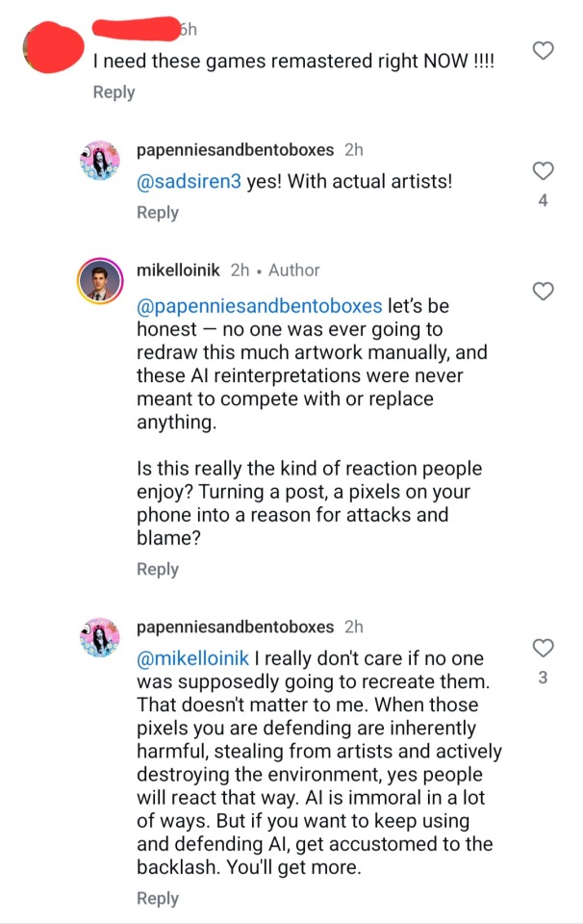583x924 pixels.
Task: Reply to the 'games remastered' top comment
Action: (114, 92)
